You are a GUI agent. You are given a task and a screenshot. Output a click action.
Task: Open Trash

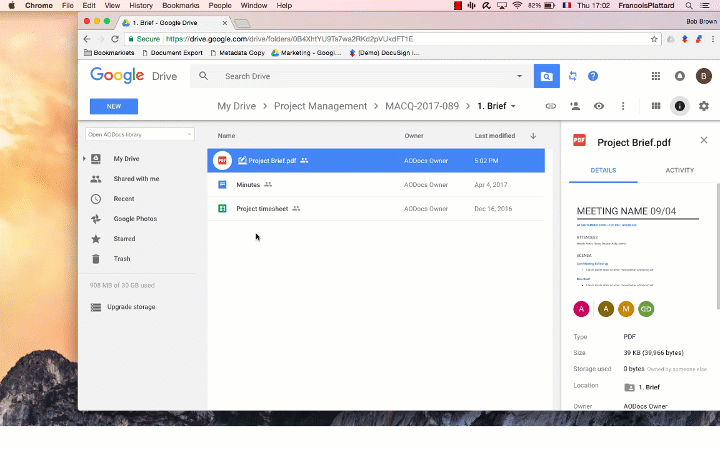click(122, 259)
